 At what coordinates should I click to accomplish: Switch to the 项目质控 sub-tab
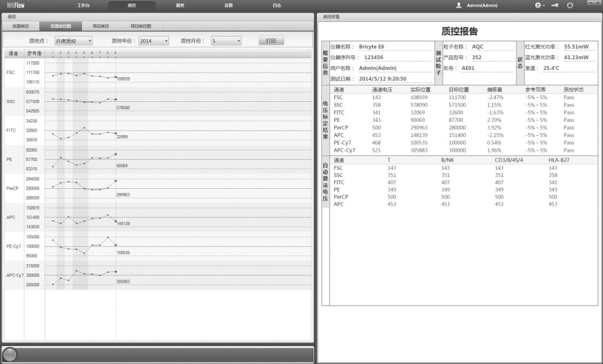click(100, 26)
